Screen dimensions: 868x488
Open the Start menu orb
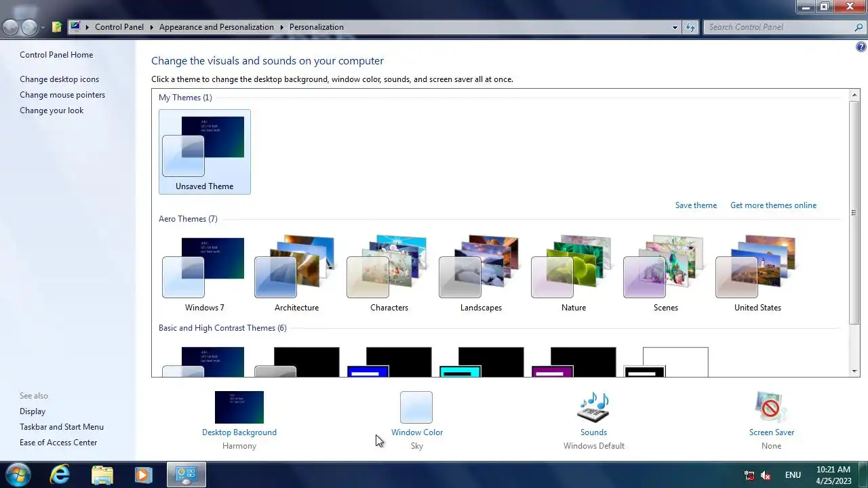18,474
